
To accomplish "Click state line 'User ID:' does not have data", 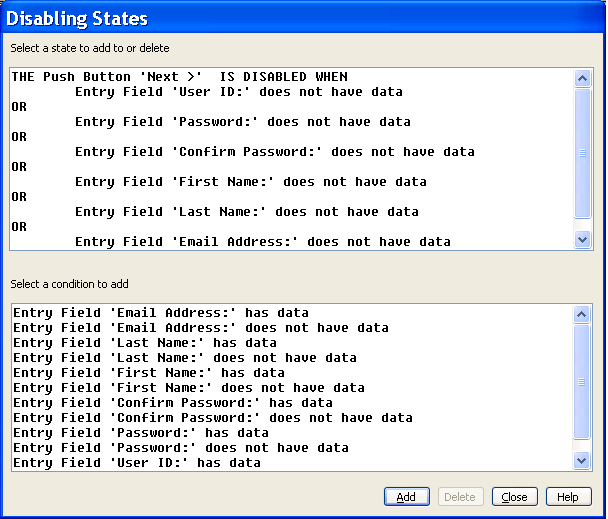I will [x=239, y=92].
